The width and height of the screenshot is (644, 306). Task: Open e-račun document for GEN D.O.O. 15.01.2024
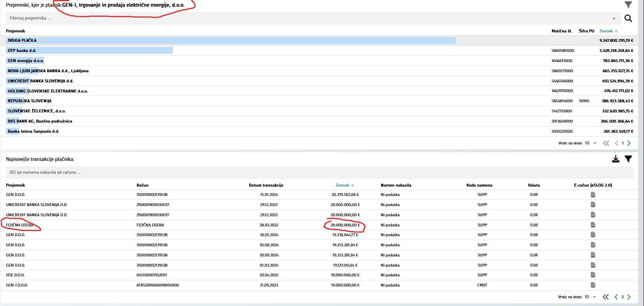pos(593,194)
